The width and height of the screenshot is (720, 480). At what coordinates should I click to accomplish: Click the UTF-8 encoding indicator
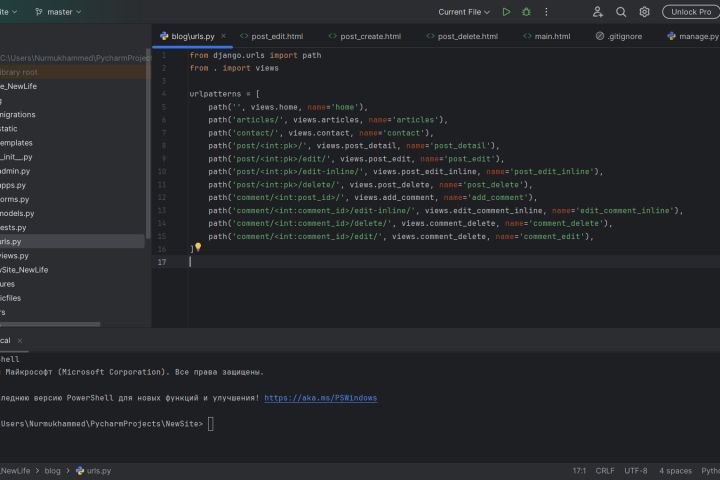(636, 470)
